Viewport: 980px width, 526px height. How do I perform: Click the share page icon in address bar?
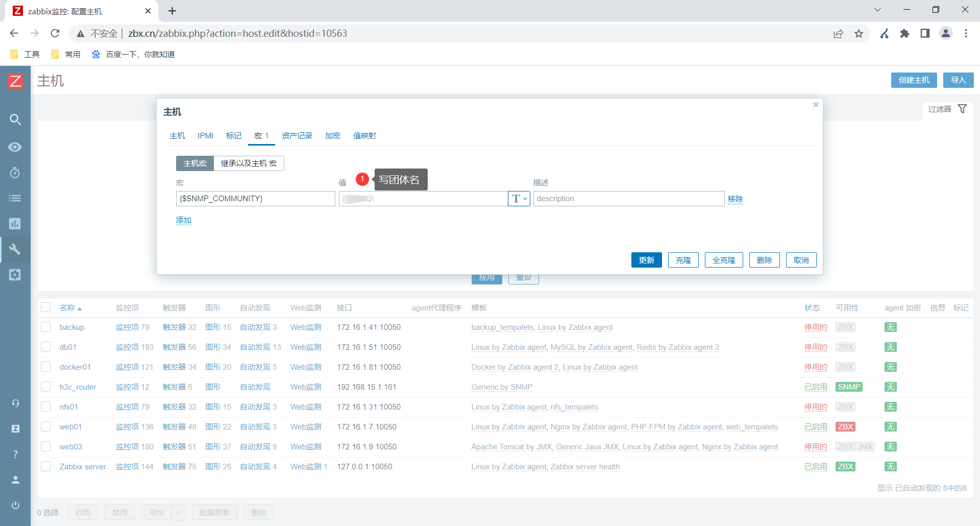pyautogui.click(x=839, y=33)
